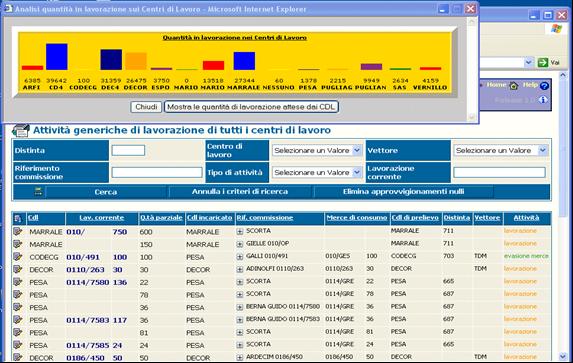
Task: Click the Chiudi button in popup
Action: [146, 107]
